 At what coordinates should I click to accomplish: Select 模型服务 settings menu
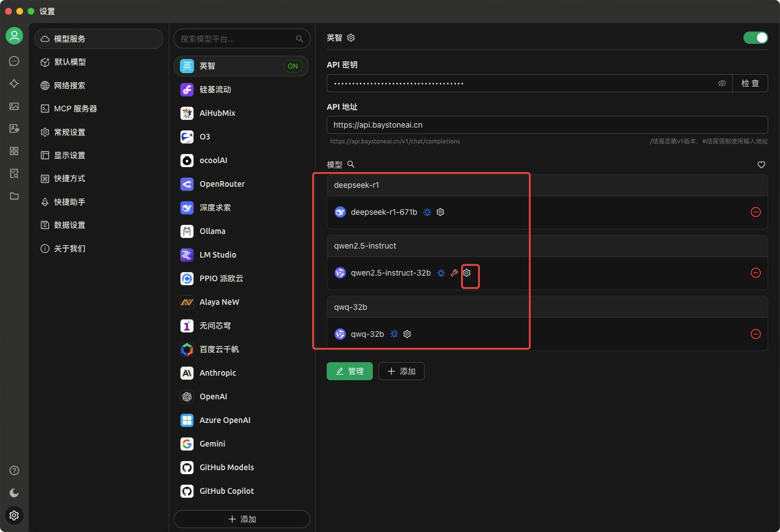click(x=98, y=39)
